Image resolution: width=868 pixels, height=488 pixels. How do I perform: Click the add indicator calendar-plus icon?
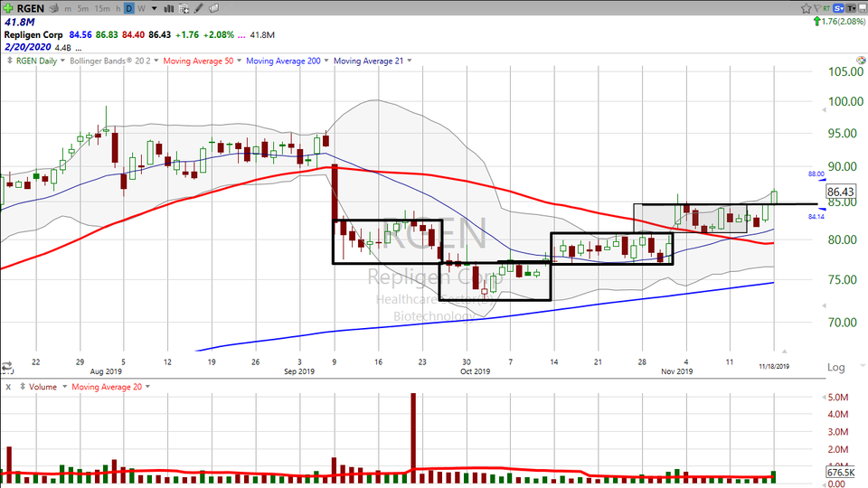pyautogui.click(x=184, y=8)
